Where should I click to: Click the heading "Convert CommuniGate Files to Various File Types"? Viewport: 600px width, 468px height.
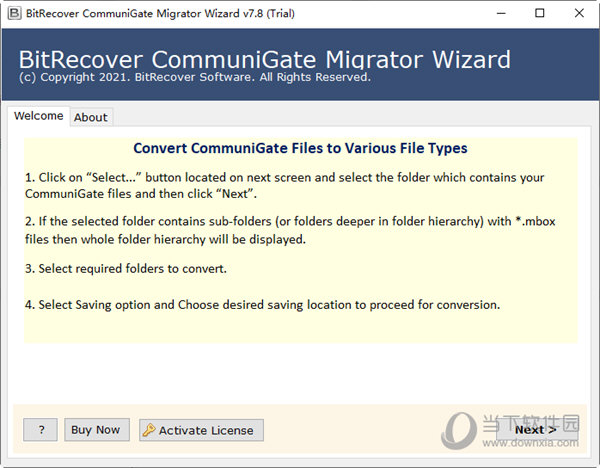pyautogui.click(x=300, y=148)
